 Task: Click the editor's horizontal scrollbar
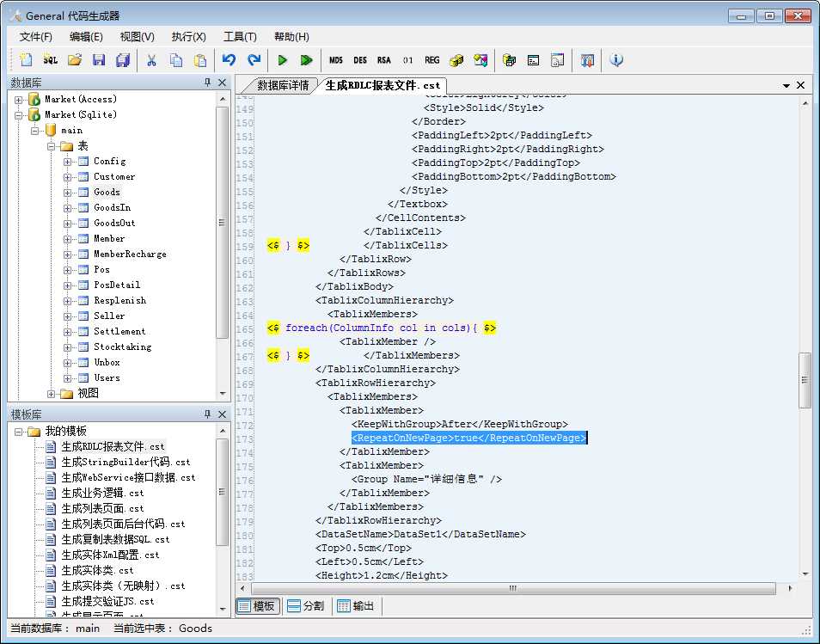tap(512, 589)
